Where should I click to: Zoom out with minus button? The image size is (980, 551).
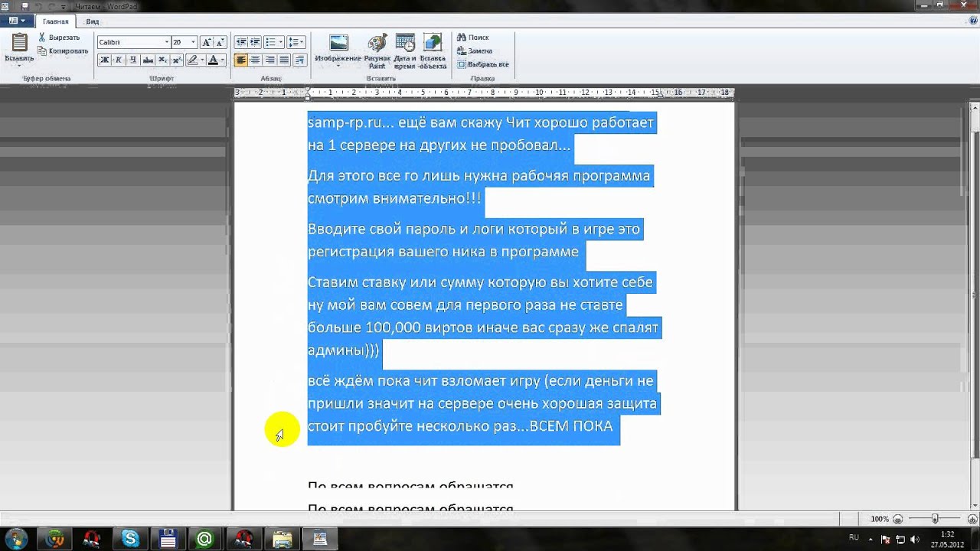click(897, 519)
